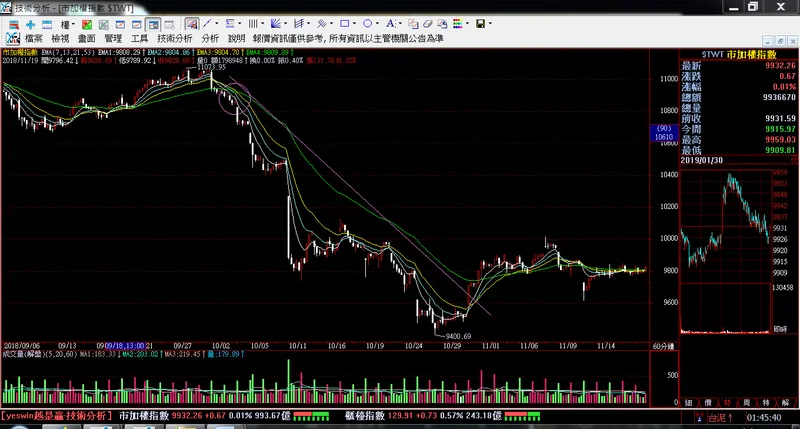Screen dimensions: 800x429
Task: Click the 最新 value 9932.26
Action: point(780,65)
